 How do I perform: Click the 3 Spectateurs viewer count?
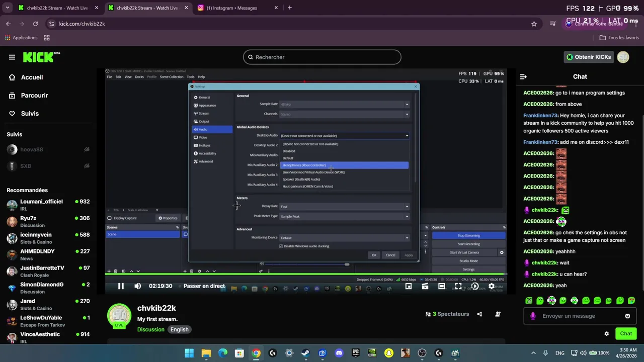pyautogui.click(x=447, y=314)
